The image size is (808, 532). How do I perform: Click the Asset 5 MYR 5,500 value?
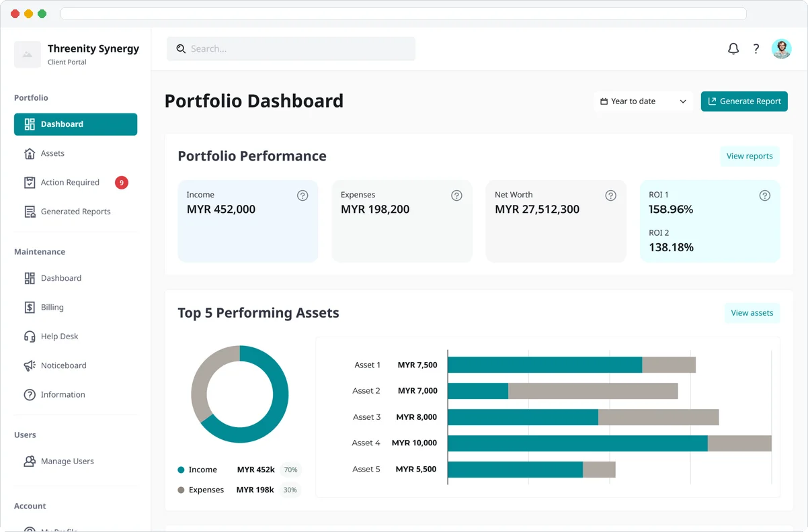click(x=416, y=470)
